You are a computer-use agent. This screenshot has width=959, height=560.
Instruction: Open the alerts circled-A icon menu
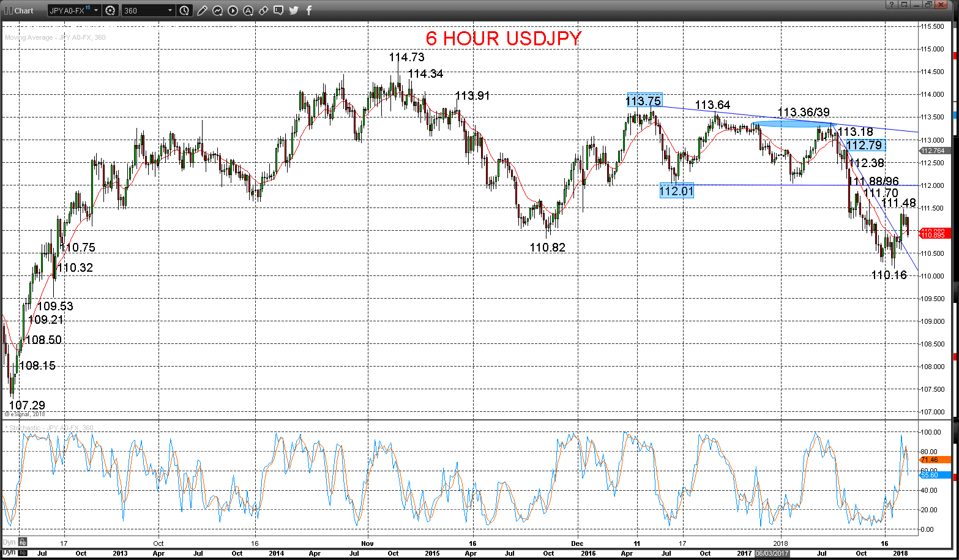click(248, 10)
